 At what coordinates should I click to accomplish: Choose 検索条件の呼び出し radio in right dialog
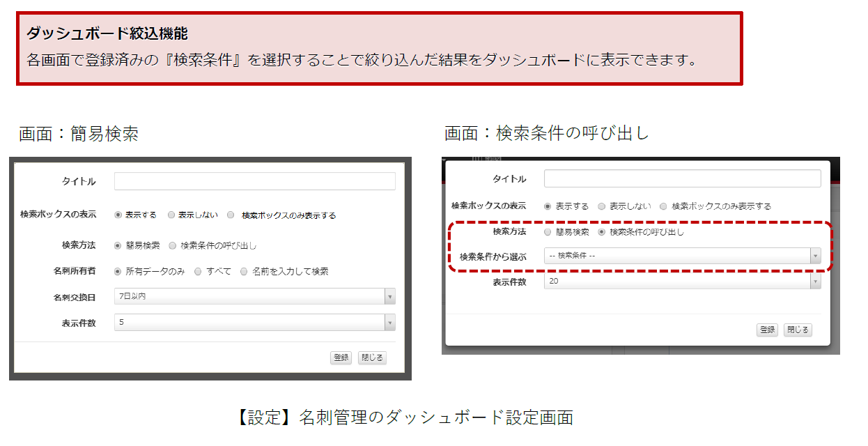pyautogui.click(x=602, y=232)
